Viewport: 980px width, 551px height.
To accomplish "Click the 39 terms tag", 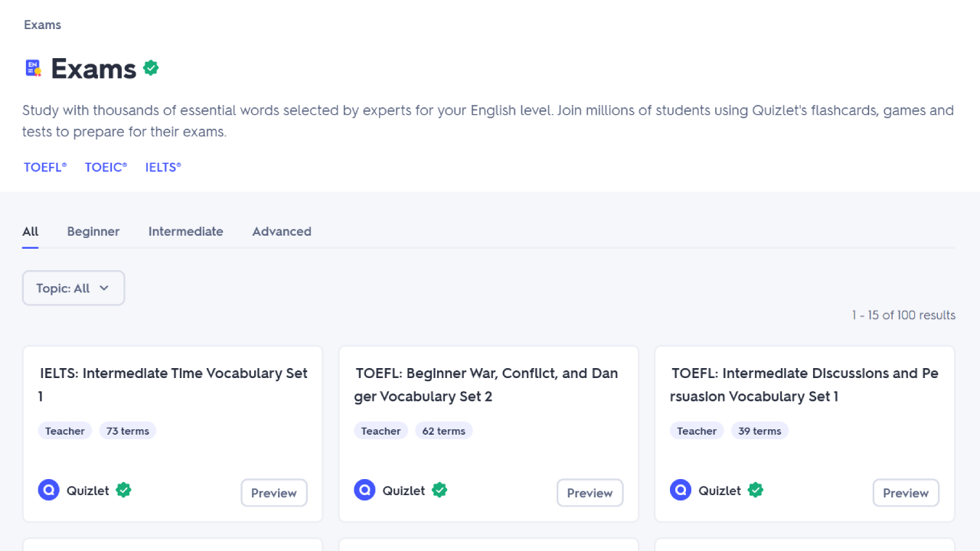I will click(759, 431).
